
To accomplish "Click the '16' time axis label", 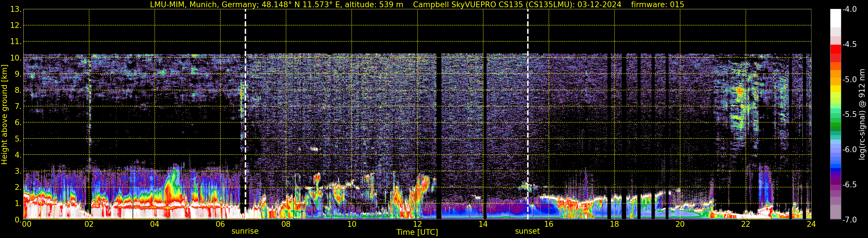I will (x=549, y=224).
